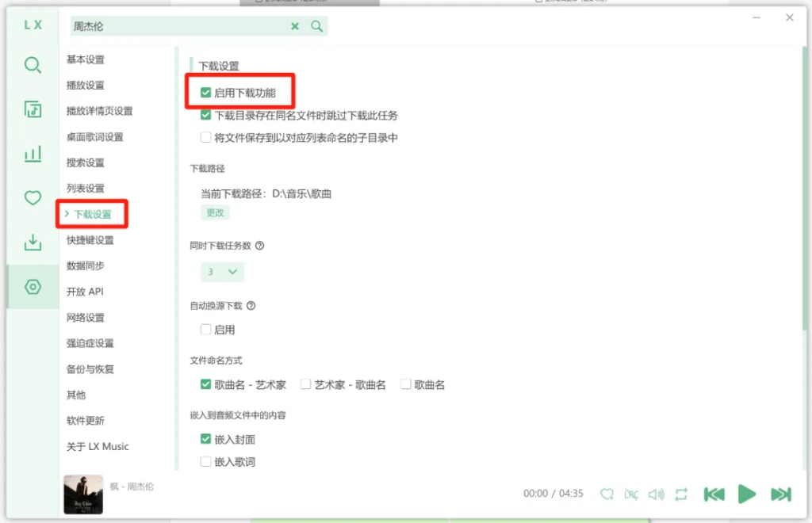Clear the search box with X icon
The width and height of the screenshot is (812, 523).
295,26
